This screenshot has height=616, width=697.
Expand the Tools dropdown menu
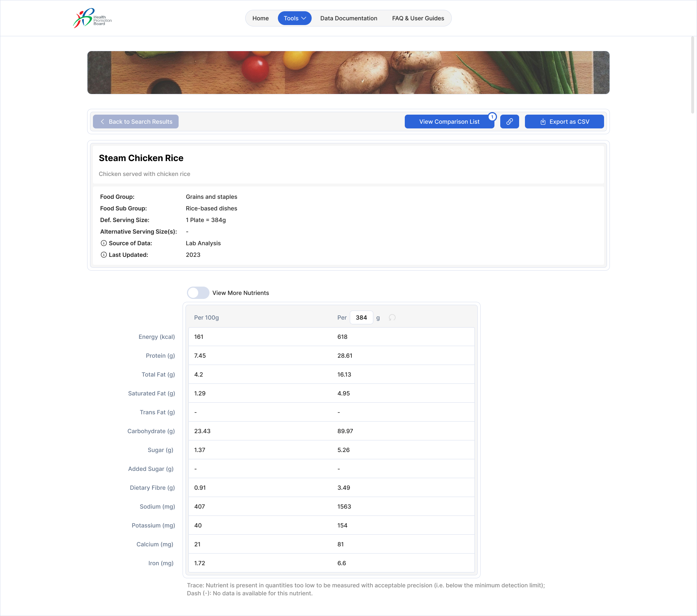(x=294, y=18)
